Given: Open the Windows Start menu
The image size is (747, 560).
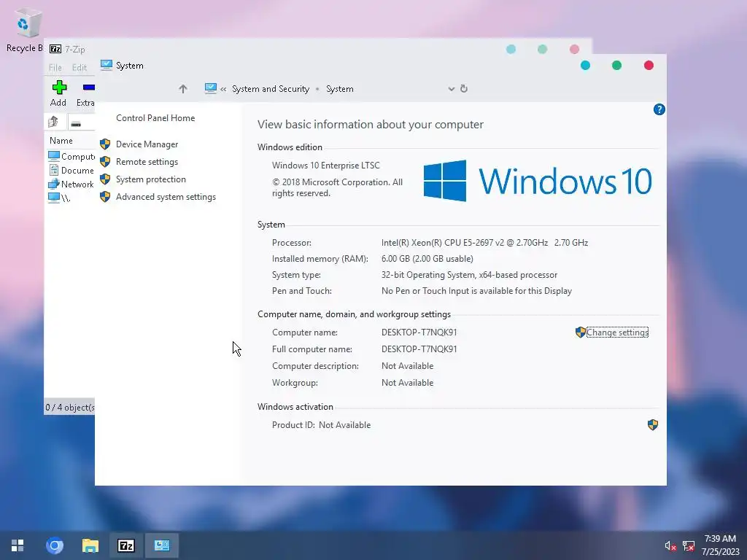Looking at the screenshot, I should [x=18, y=545].
